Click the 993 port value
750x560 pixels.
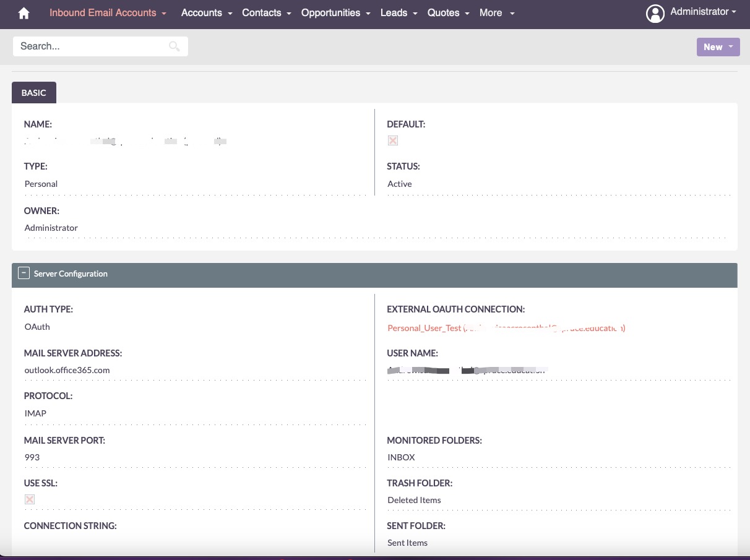32,457
